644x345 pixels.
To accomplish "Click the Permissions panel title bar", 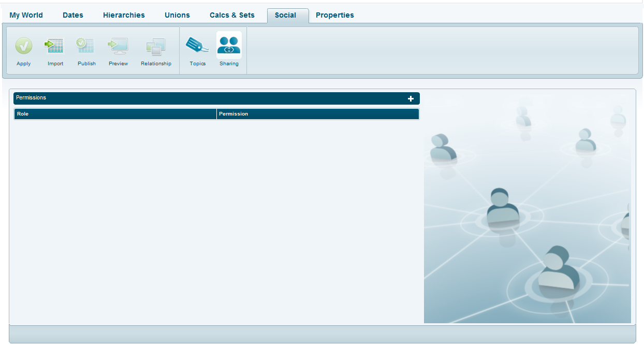I will point(207,98).
